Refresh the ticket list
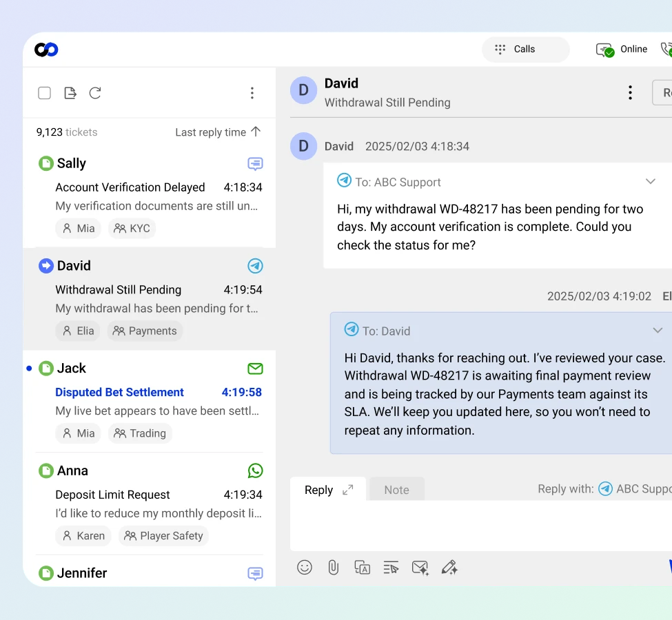The height and width of the screenshot is (620, 672). click(95, 93)
